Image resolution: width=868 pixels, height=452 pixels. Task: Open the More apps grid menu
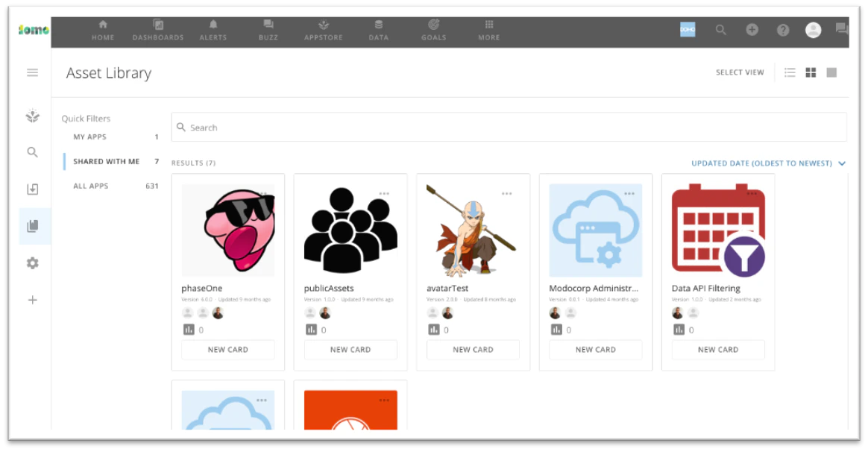(x=488, y=31)
